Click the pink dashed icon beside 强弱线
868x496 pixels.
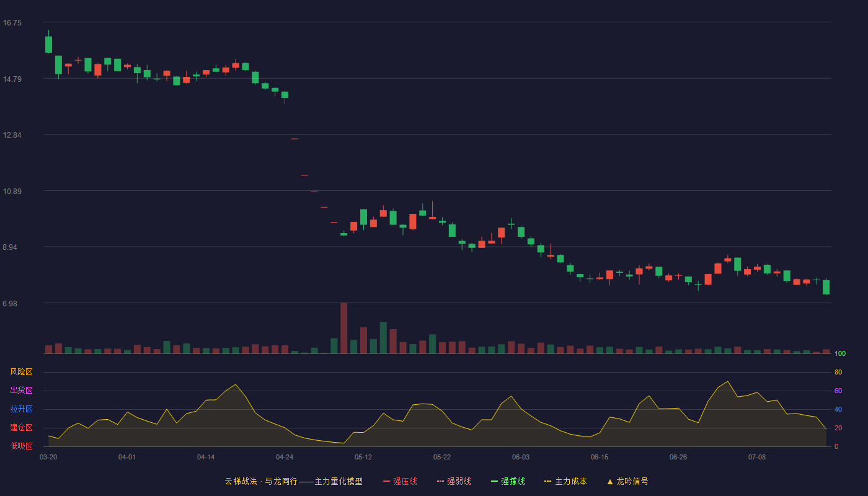[x=440, y=481]
